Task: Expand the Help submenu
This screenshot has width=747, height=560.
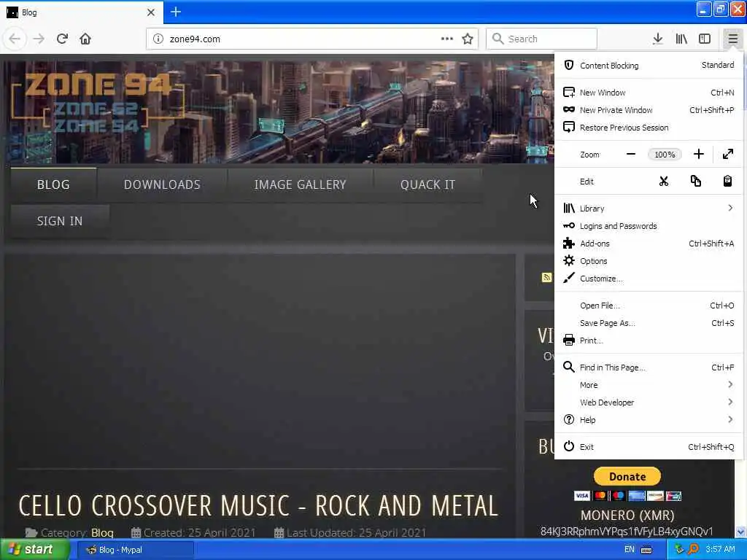Action: 649,420
